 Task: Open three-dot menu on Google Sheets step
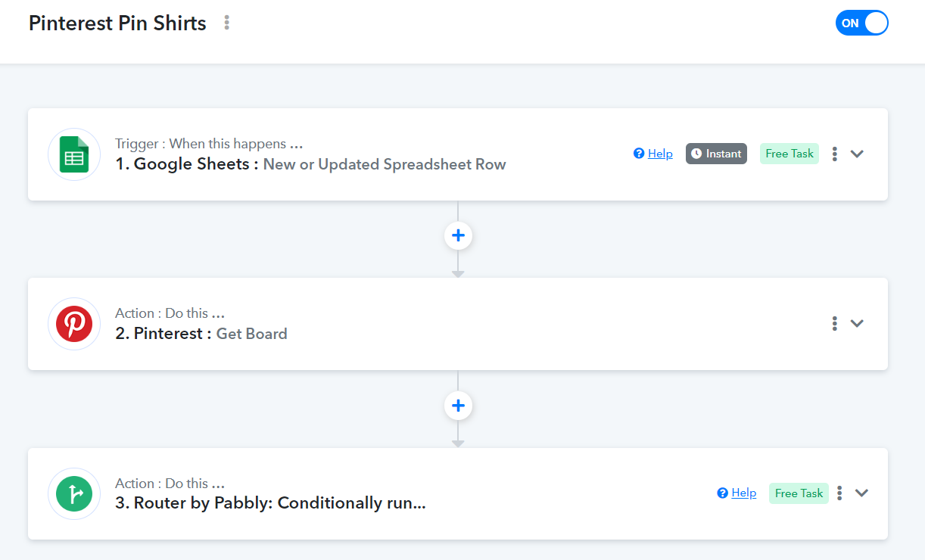834,154
